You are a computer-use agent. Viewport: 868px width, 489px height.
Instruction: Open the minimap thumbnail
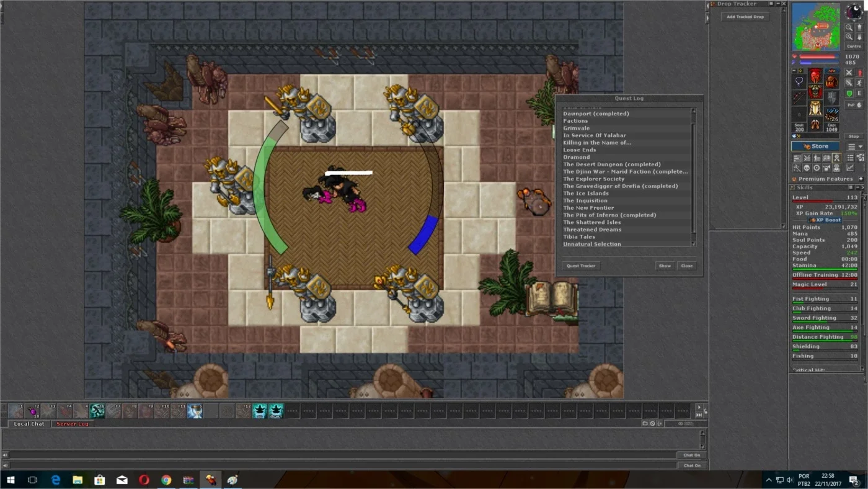[x=816, y=26]
